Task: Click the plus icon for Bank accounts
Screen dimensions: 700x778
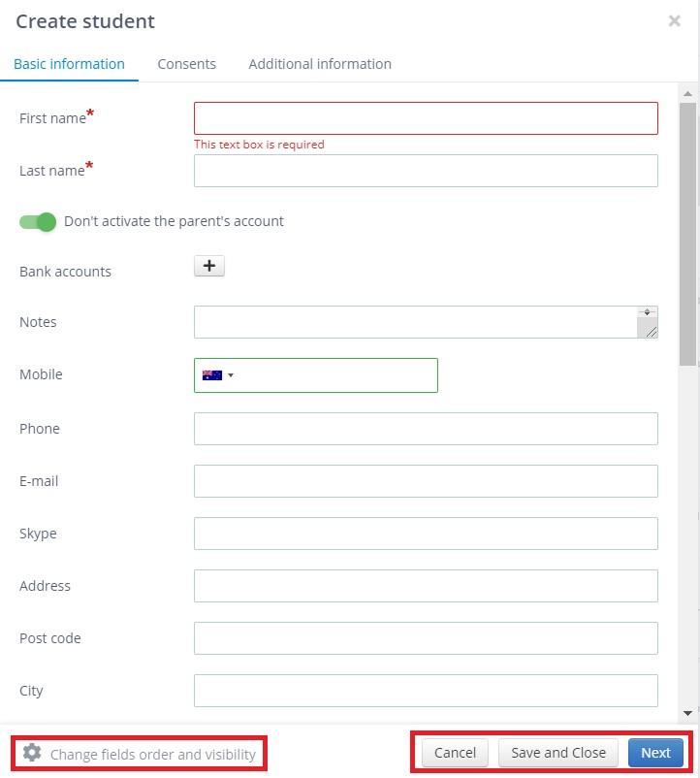Action: [209, 266]
